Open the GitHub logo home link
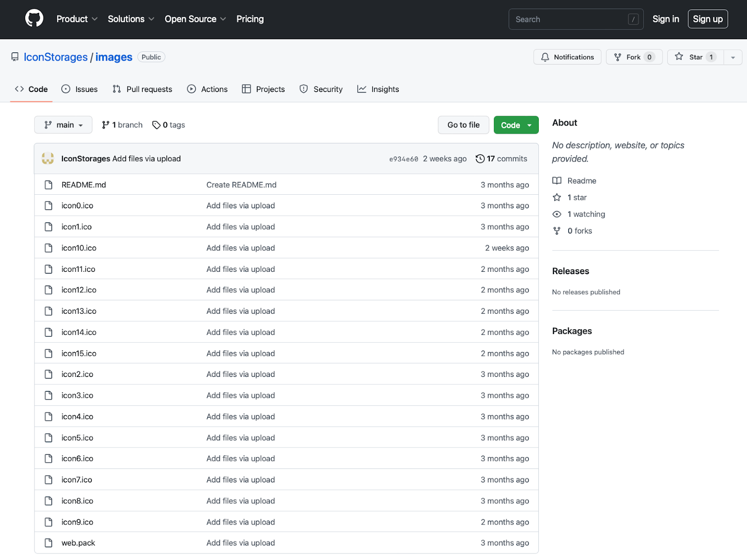This screenshot has height=560, width=747. (x=34, y=19)
